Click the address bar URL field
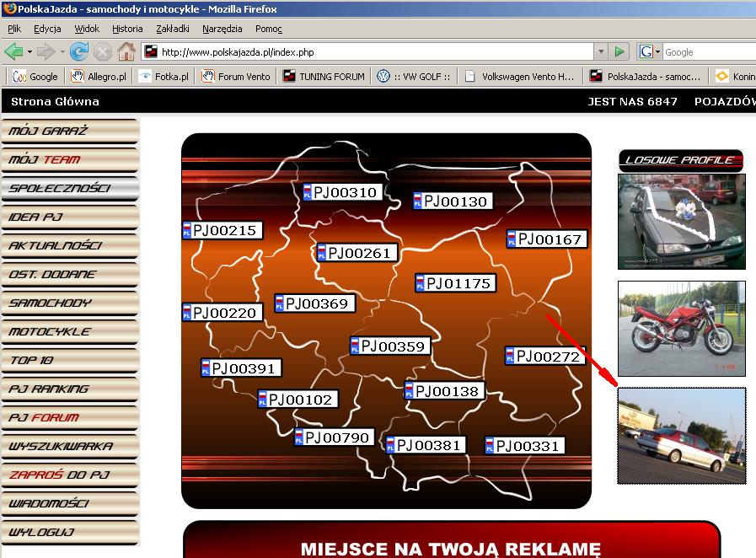The image size is (756, 558). coord(371,51)
